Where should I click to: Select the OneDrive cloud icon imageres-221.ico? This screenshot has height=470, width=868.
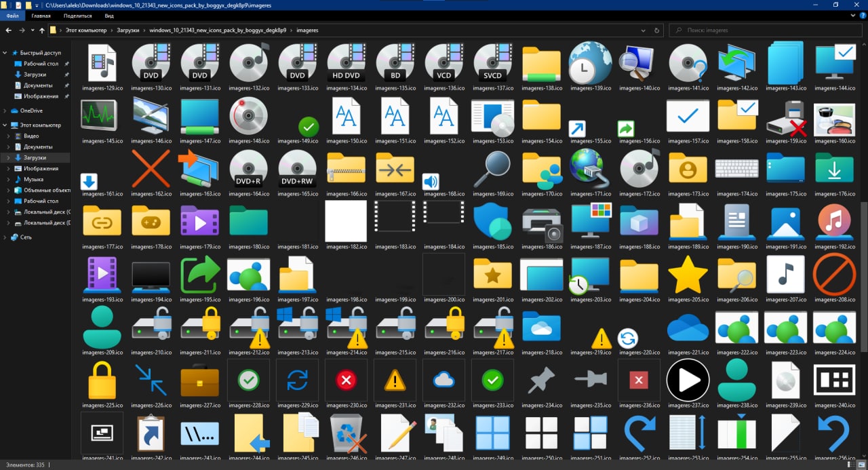pos(688,328)
